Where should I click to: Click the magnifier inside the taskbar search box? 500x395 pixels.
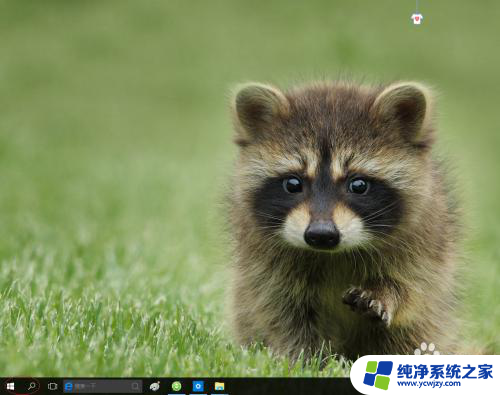(135, 386)
